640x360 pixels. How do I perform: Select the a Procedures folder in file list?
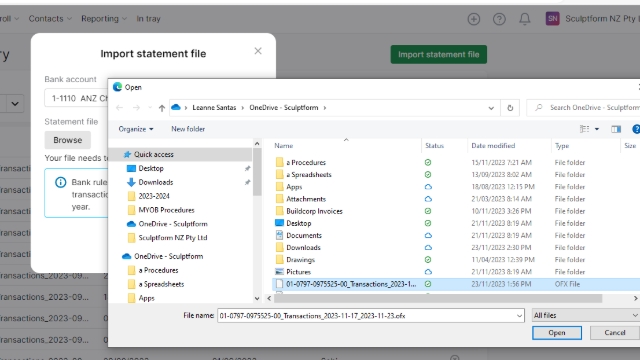(306, 162)
